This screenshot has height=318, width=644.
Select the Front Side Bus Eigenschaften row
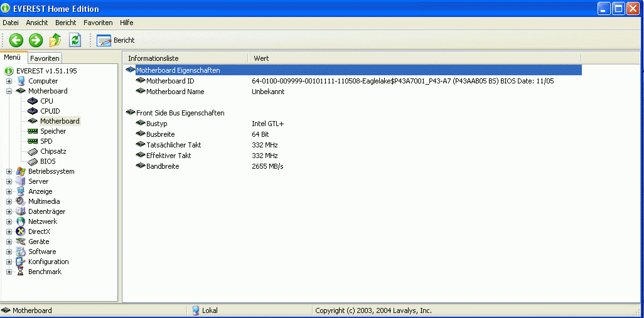(x=353, y=113)
